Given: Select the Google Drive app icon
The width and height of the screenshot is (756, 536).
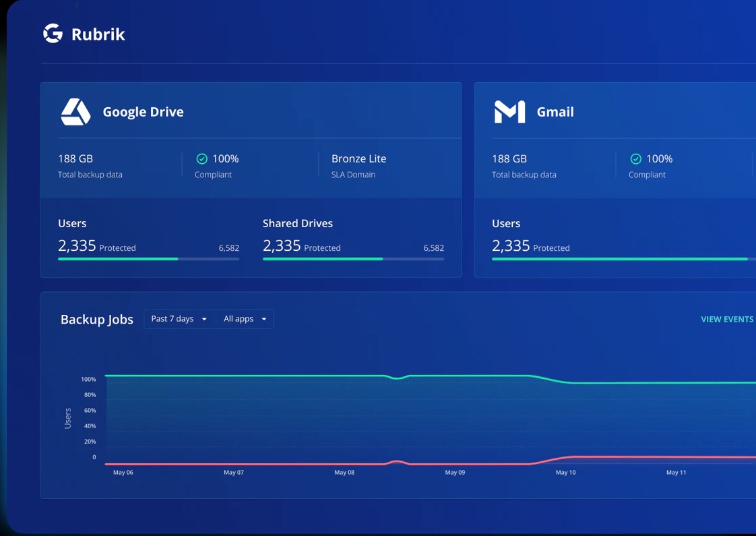Looking at the screenshot, I should [x=75, y=111].
